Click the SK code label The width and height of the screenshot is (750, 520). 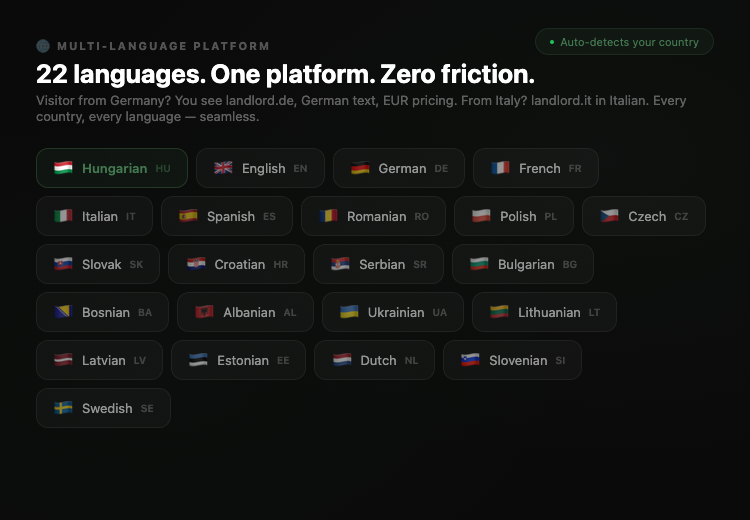coord(136,264)
